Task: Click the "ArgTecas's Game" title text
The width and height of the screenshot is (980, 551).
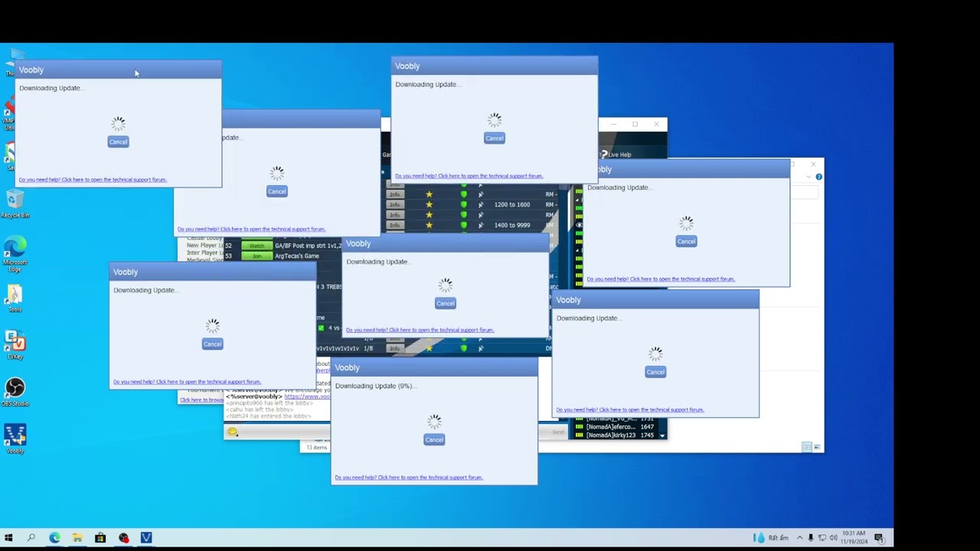Action: coord(297,256)
